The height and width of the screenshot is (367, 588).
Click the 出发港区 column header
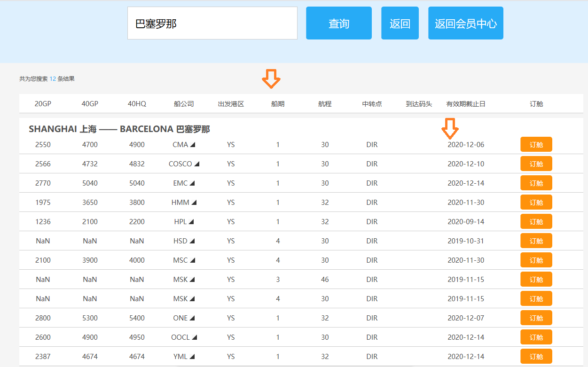coord(231,104)
